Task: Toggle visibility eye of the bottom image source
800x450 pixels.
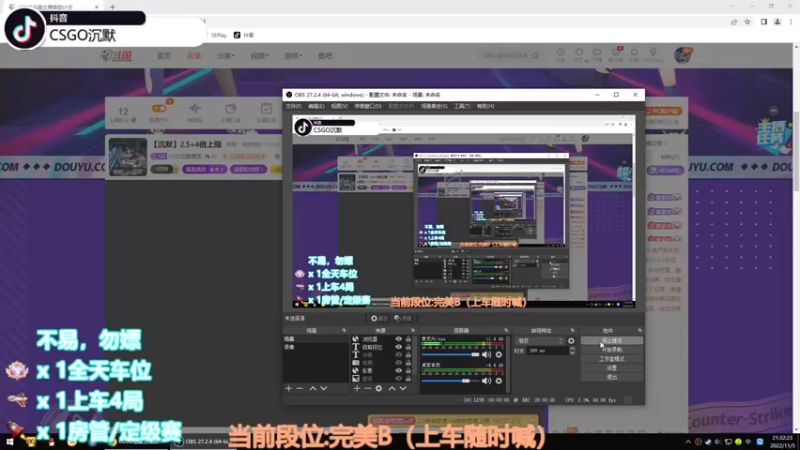Action: point(398,379)
